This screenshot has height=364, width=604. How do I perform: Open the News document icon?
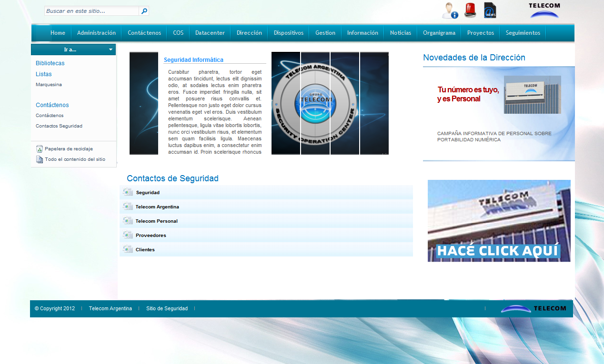point(490,10)
